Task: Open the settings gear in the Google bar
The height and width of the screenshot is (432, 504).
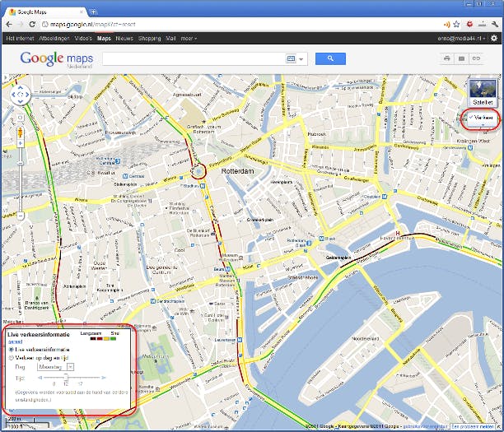Action: click(x=494, y=38)
